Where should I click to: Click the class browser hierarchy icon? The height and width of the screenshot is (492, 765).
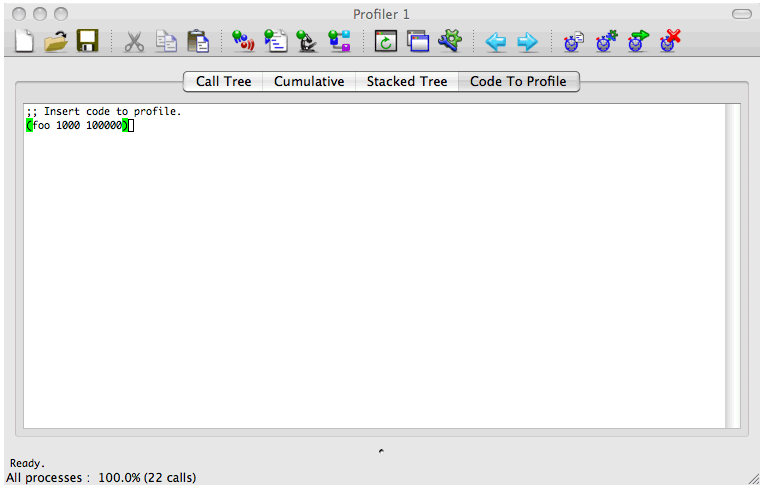(x=340, y=41)
